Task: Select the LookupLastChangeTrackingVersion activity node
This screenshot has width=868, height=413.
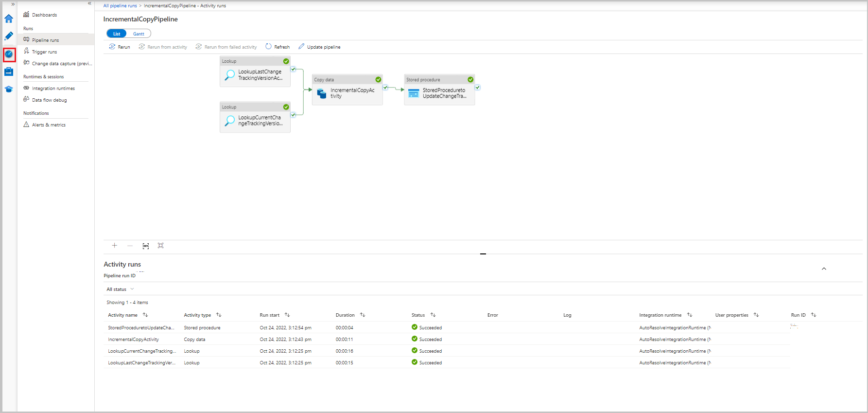Action: [255, 72]
